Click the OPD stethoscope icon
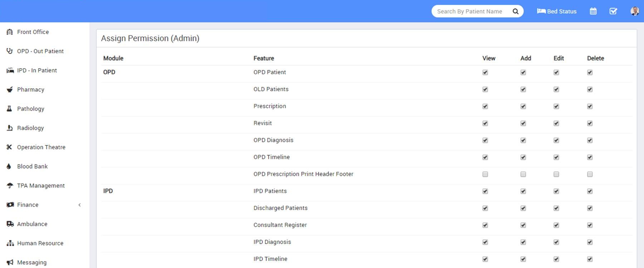The width and height of the screenshot is (644, 268). click(x=10, y=51)
